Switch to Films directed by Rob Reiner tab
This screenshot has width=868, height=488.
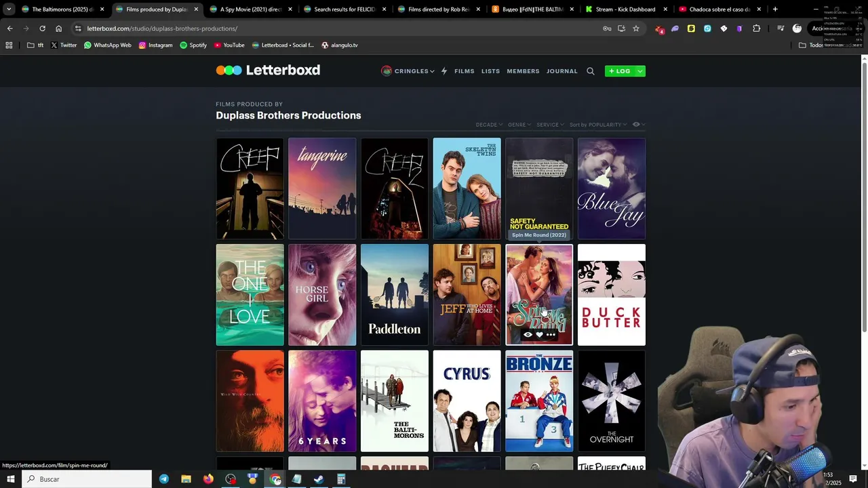pyautogui.click(x=439, y=9)
